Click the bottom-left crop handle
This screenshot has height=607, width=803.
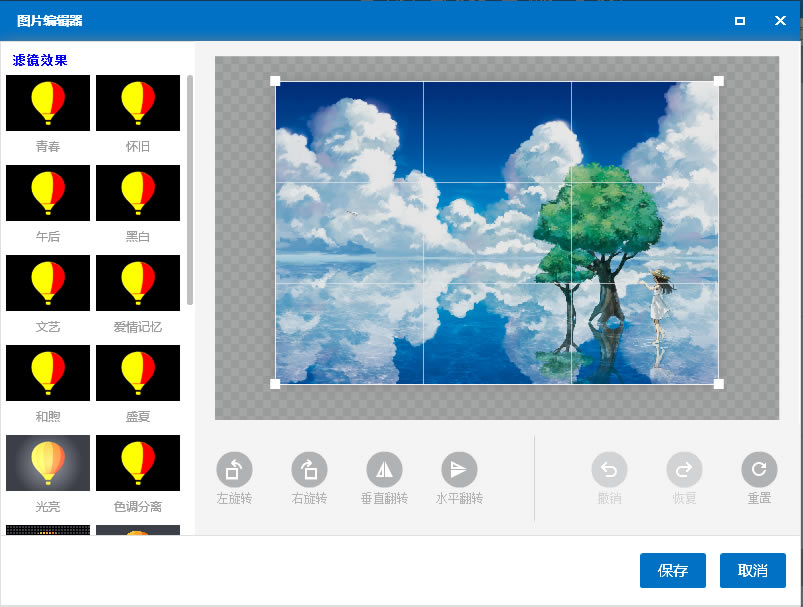tap(275, 384)
